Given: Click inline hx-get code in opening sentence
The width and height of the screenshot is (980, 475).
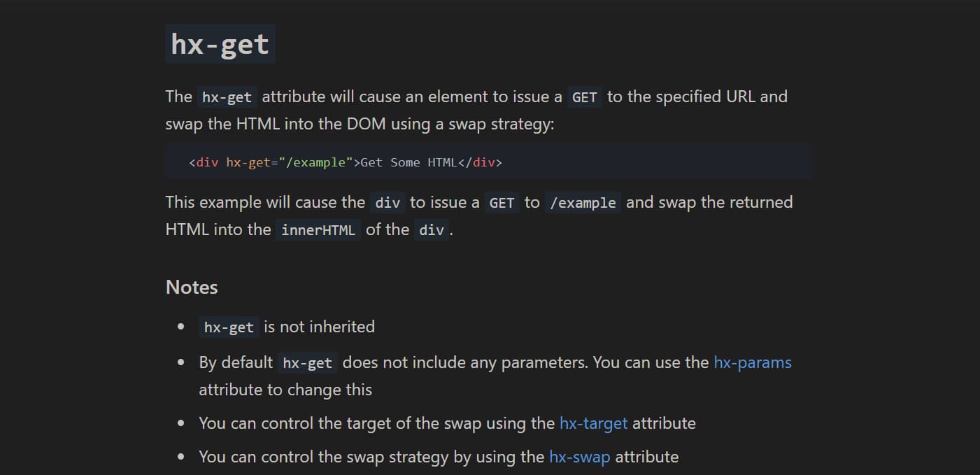Looking at the screenshot, I should click(x=227, y=97).
